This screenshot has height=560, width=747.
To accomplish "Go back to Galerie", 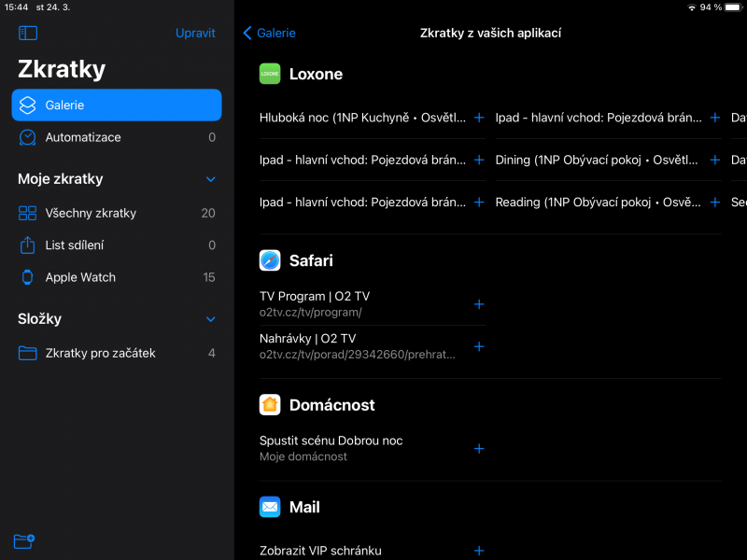I will pyautogui.click(x=269, y=33).
